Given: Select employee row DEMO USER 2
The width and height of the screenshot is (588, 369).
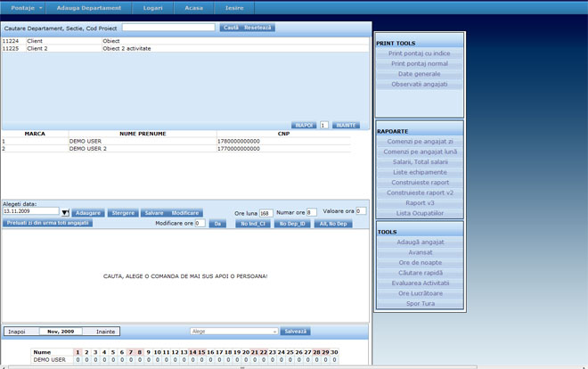Looking at the screenshot, I should point(176,149).
